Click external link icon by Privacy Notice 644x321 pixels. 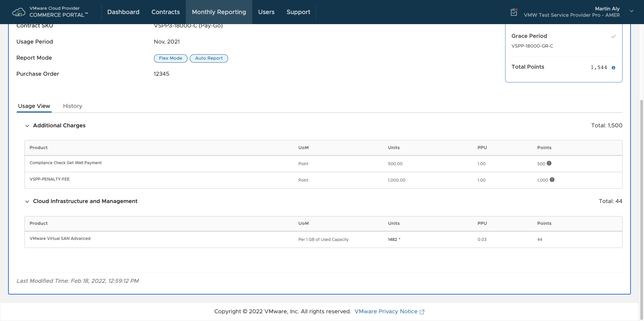(x=422, y=312)
